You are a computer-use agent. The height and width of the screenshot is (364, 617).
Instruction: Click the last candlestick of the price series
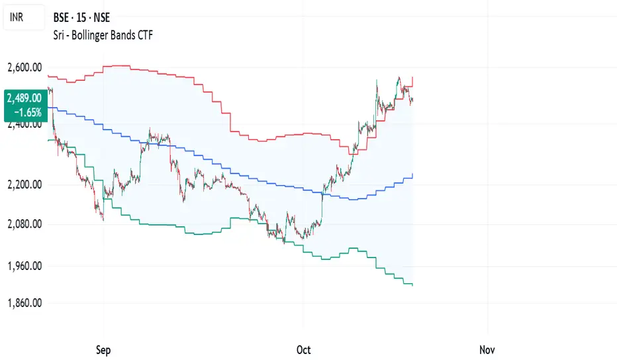(x=412, y=101)
